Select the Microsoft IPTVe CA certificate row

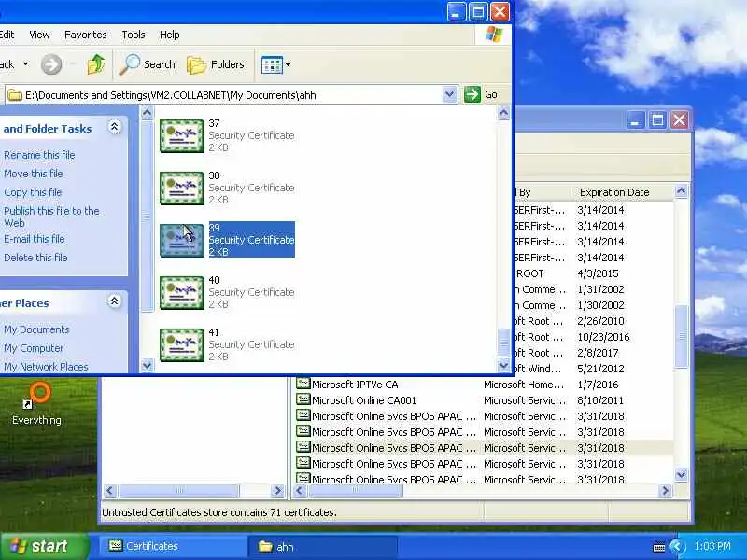483,385
